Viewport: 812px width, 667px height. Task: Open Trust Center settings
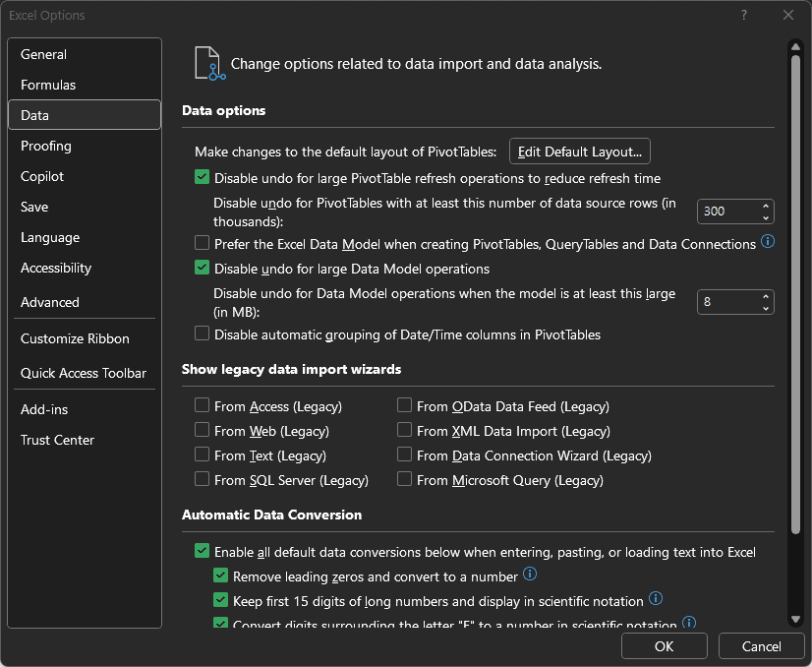pyautogui.click(x=85, y=440)
